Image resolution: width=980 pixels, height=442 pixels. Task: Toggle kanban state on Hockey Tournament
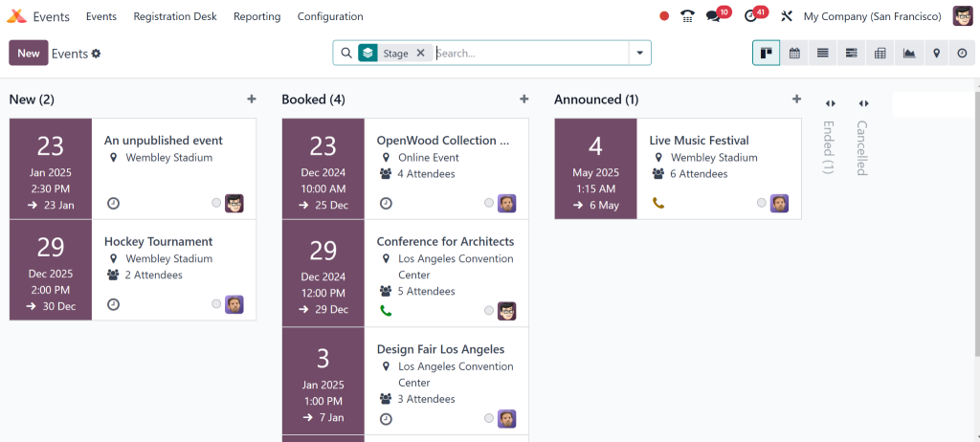[x=216, y=304]
